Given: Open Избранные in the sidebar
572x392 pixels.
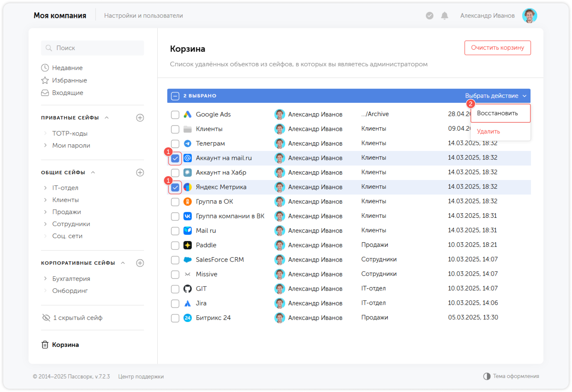Looking at the screenshot, I should coord(69,80).
